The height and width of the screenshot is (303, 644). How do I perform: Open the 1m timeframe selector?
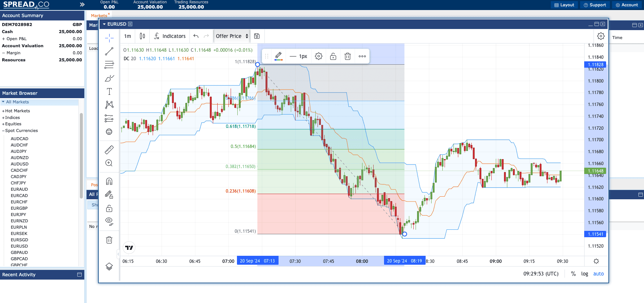click(x=128, y=36)
